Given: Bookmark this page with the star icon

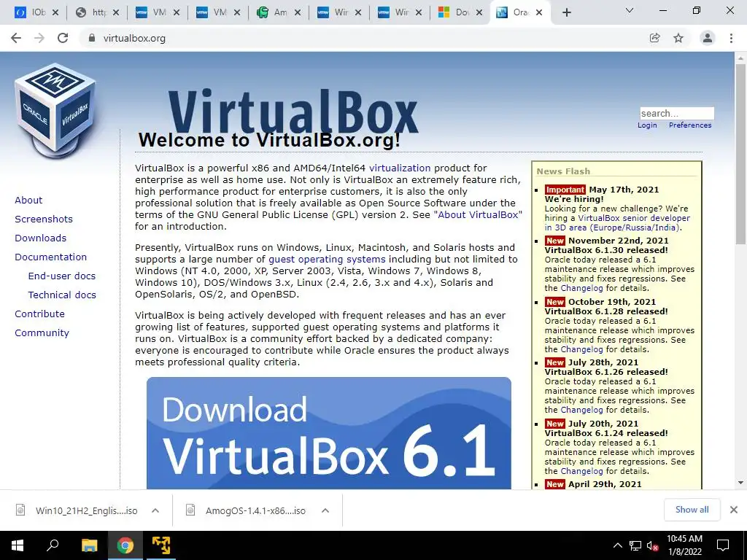Looking at the screenshot, I should coord(678,38).
